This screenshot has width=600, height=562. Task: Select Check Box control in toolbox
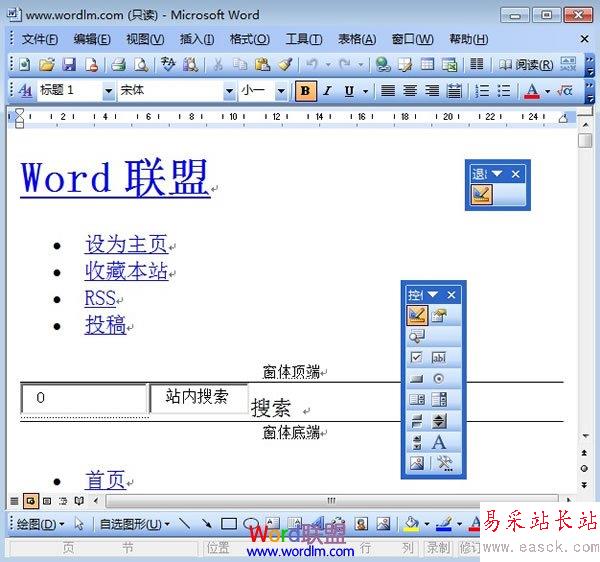click(416, 357)
